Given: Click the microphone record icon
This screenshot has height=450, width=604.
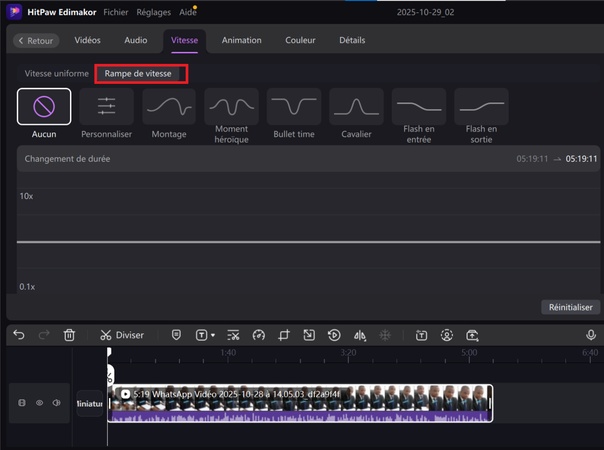Looking at the screenshot, I should click(591, 335).
